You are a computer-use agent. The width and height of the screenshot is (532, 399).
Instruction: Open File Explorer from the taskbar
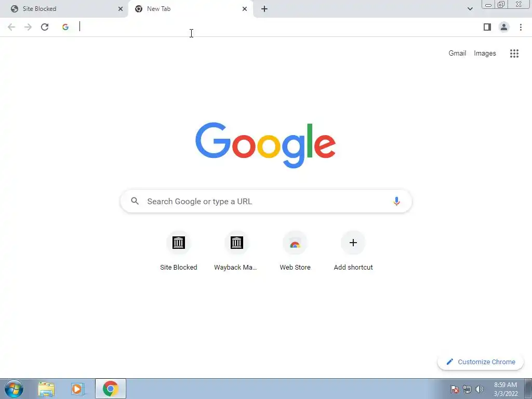tap(46, 389)
